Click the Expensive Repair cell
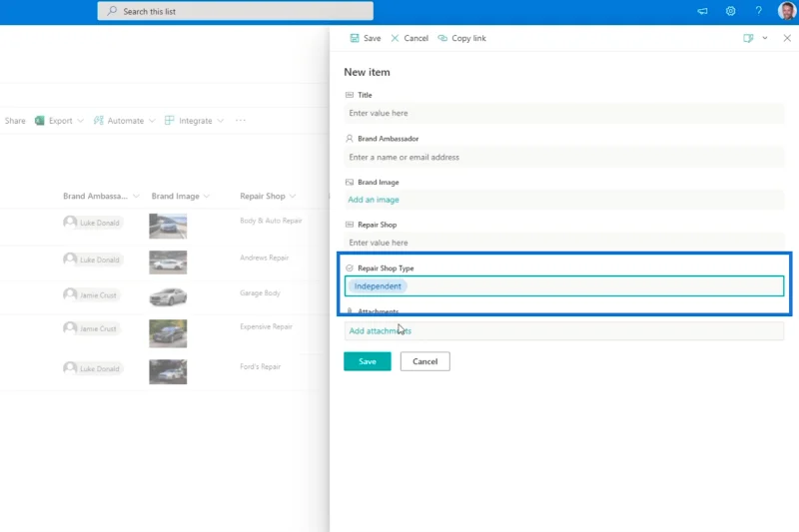The image size is (799, 532). click(266, 326)
